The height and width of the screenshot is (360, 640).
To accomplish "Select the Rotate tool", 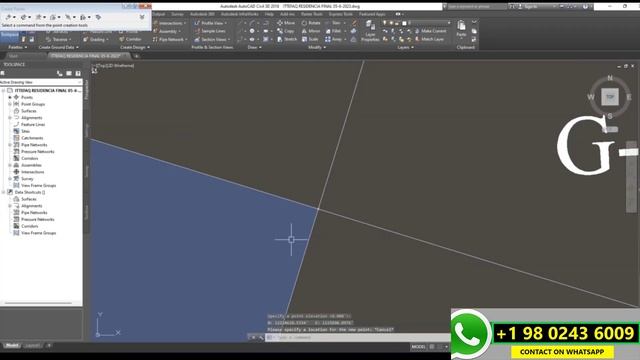I will coord(311,23).
